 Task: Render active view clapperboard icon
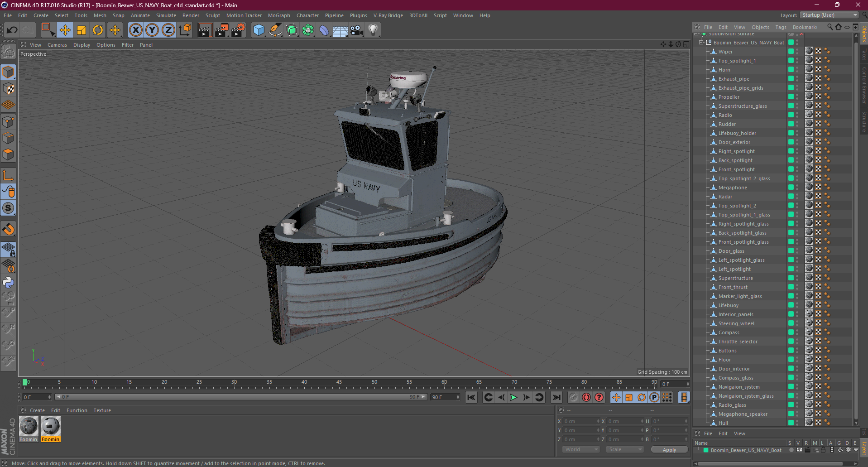pos(205,30)
